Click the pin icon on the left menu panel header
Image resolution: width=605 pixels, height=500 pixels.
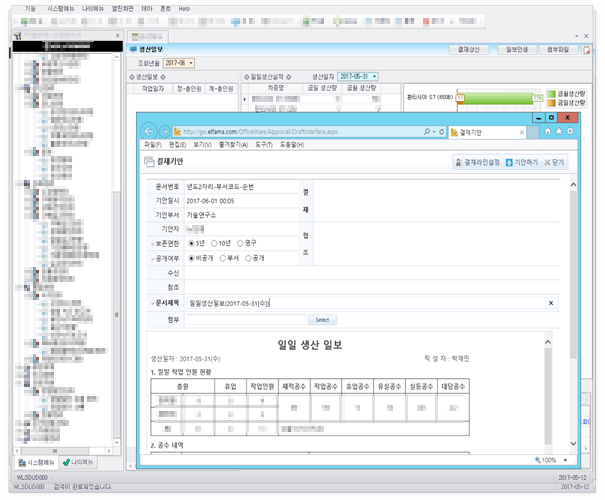coord(117,35)
